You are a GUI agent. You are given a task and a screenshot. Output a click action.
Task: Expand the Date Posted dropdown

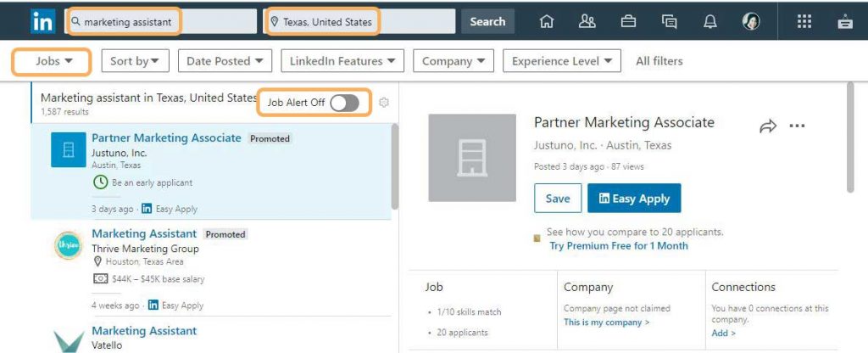pyautogui.click(x=225, y=61)
